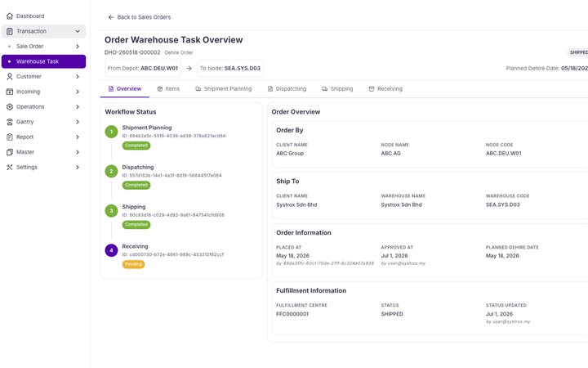Switch to the Receiving tab
This screenshot has width=588, height=368.
click(x=385, y=89)
